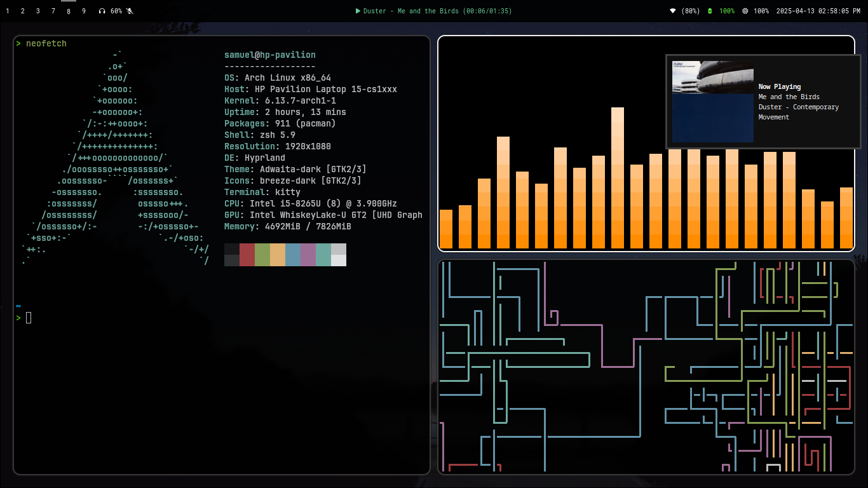The width and height of the screenshot is (868, 488).
Task: Click the green block in the neofetch palette
Action: point(262,254)
